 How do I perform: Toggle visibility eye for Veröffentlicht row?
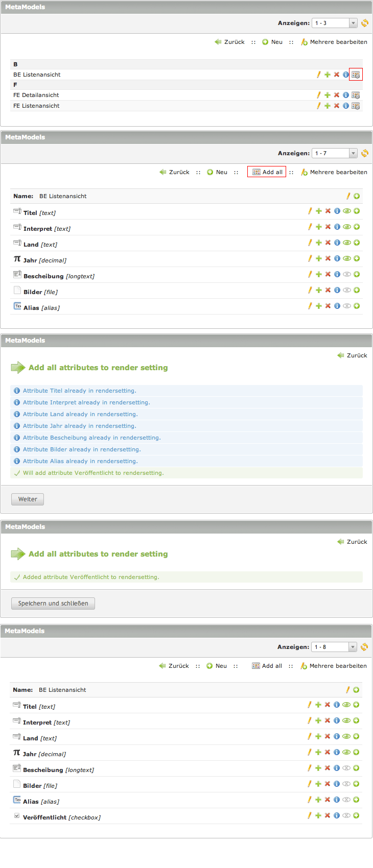click(x=346, y=815)
